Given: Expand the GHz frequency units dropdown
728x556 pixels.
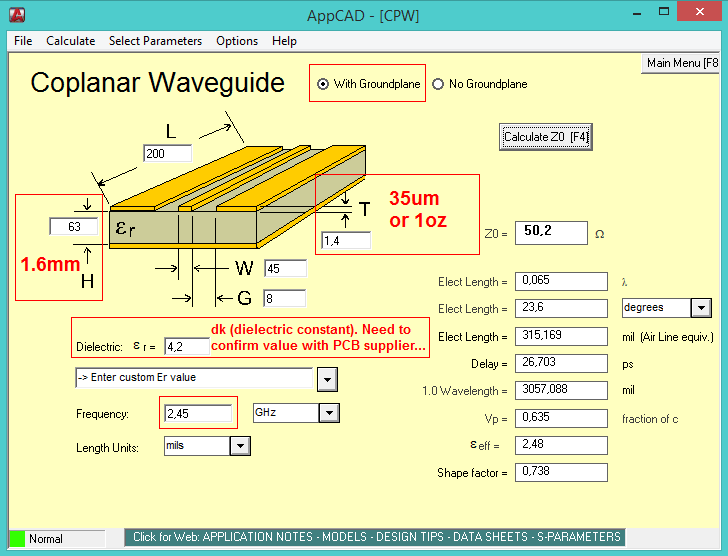Looking at the screenshot, I should (x=329, y=413).
